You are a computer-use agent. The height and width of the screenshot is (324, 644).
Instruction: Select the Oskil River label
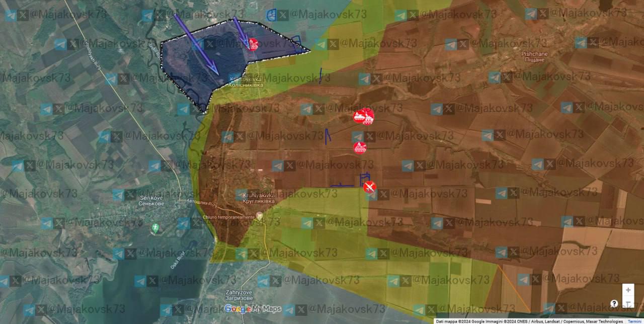pyautogui.click(x=178, y=258)
